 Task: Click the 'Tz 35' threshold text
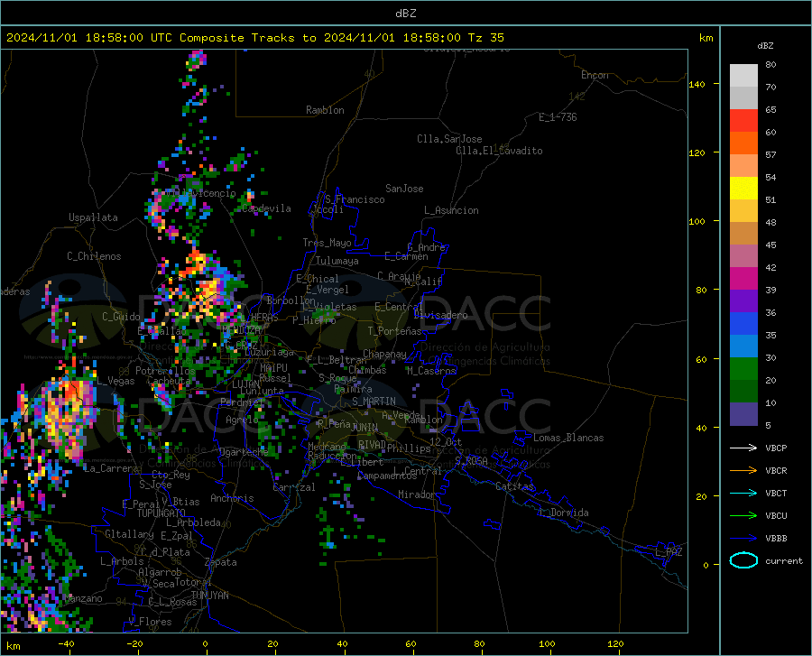pos(485,38)
